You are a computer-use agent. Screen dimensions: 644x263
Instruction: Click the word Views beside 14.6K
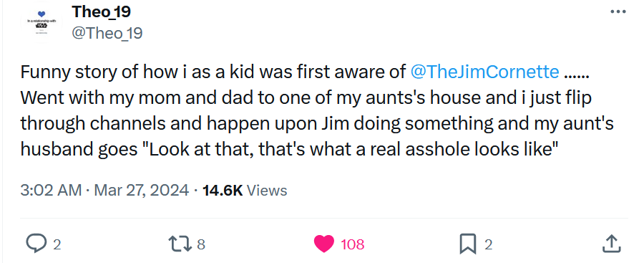(268, 191)
